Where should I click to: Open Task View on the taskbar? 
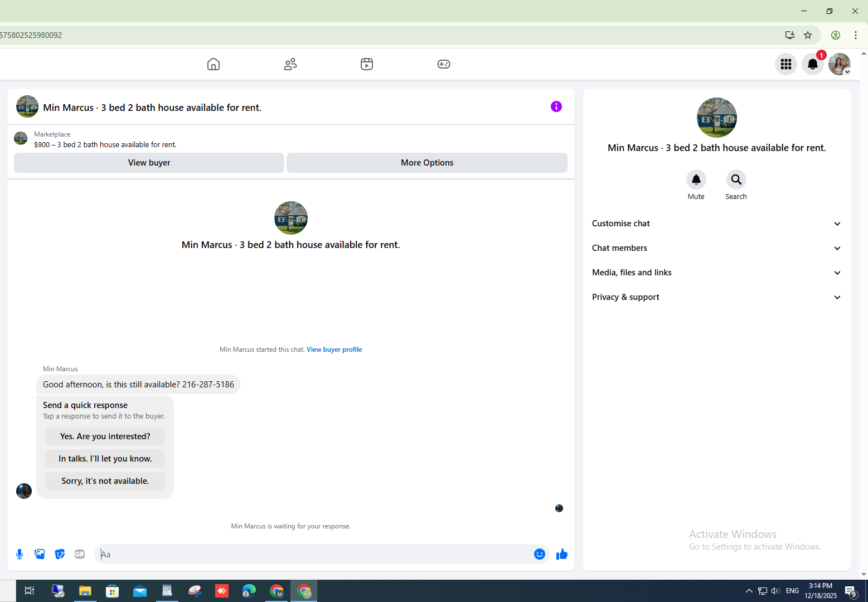30,591
